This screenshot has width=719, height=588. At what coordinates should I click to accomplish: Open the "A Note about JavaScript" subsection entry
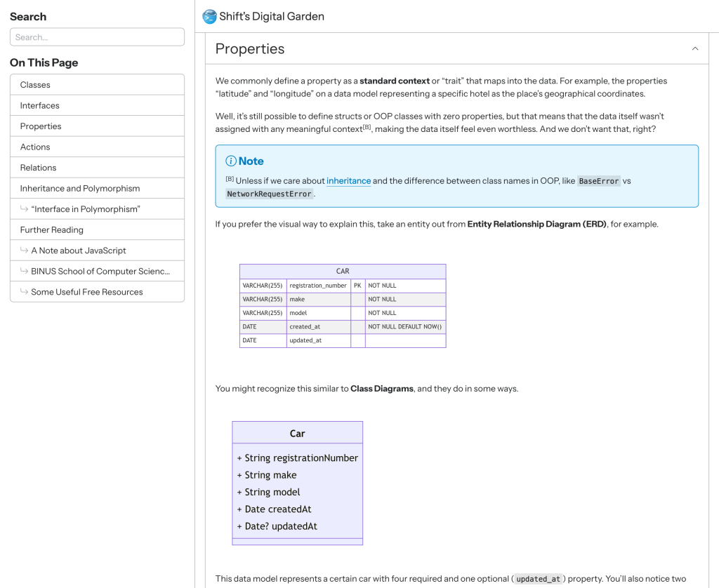pyautogui.click(x=97, y=250)
